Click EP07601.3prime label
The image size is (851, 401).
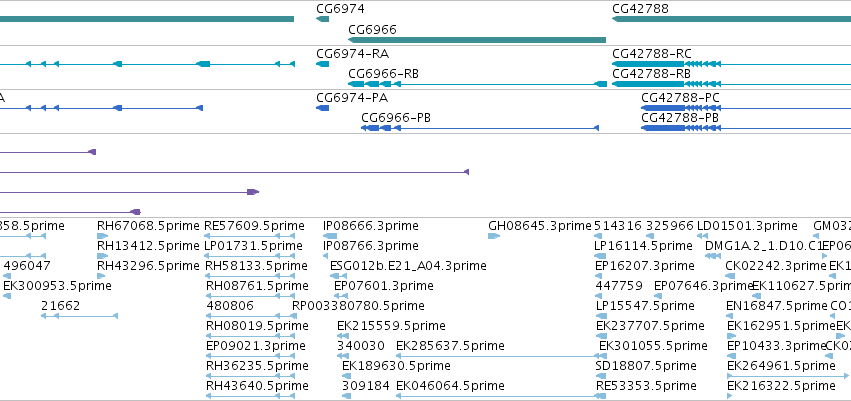(x=384, y=286)
